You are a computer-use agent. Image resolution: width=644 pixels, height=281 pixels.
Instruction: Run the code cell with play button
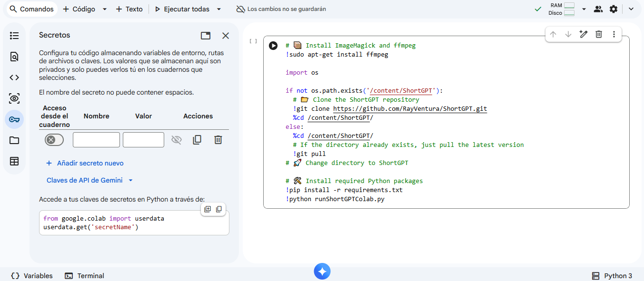[x=273, y=46]
